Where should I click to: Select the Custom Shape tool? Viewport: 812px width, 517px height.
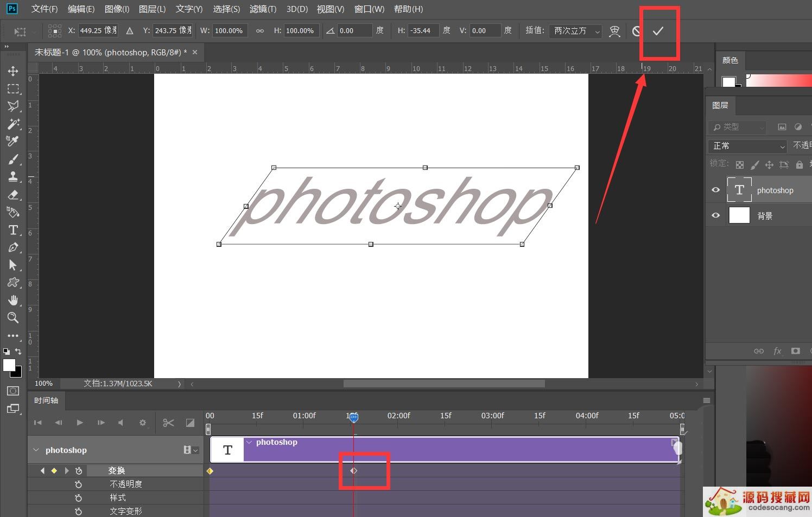[x=13, y=283]
